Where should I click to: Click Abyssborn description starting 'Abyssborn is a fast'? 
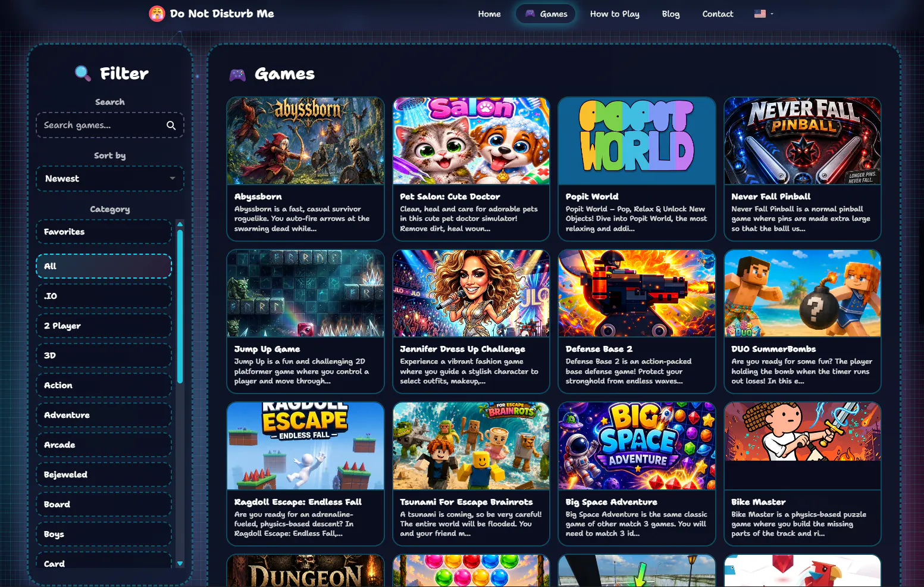pyautogui.click(x=302, y=218)
